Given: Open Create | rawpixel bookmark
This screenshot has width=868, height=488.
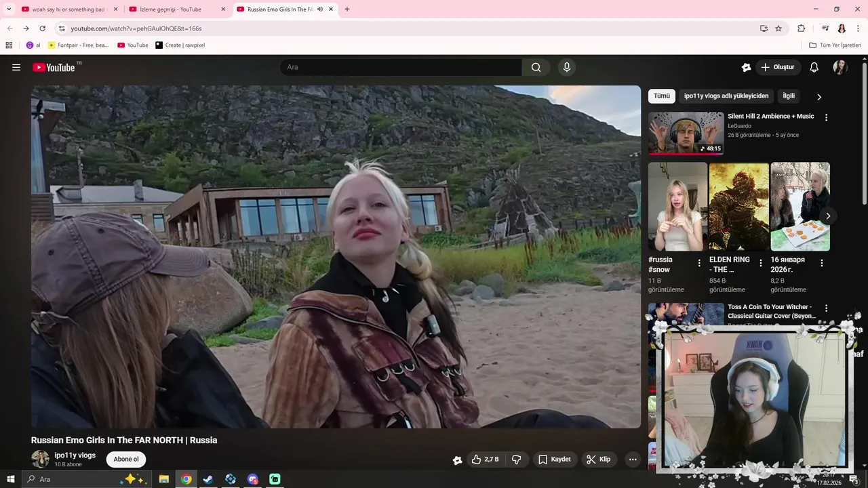Looking at the screenshot, I should [x=180, y=45].
